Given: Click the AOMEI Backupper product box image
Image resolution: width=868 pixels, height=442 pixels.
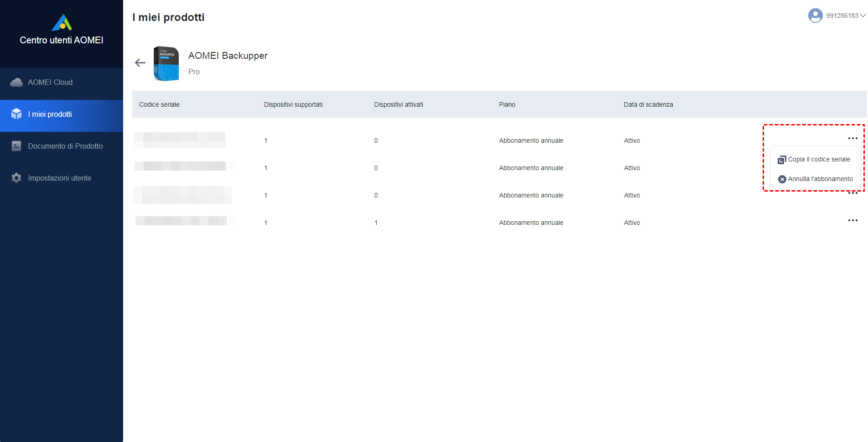Looking at the screenshot, I should coord(166,64).
